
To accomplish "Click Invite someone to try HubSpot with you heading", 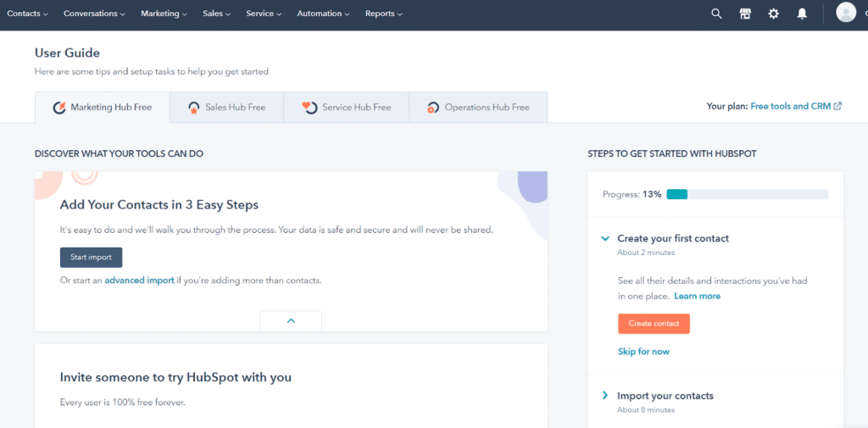I will (175, 378).
